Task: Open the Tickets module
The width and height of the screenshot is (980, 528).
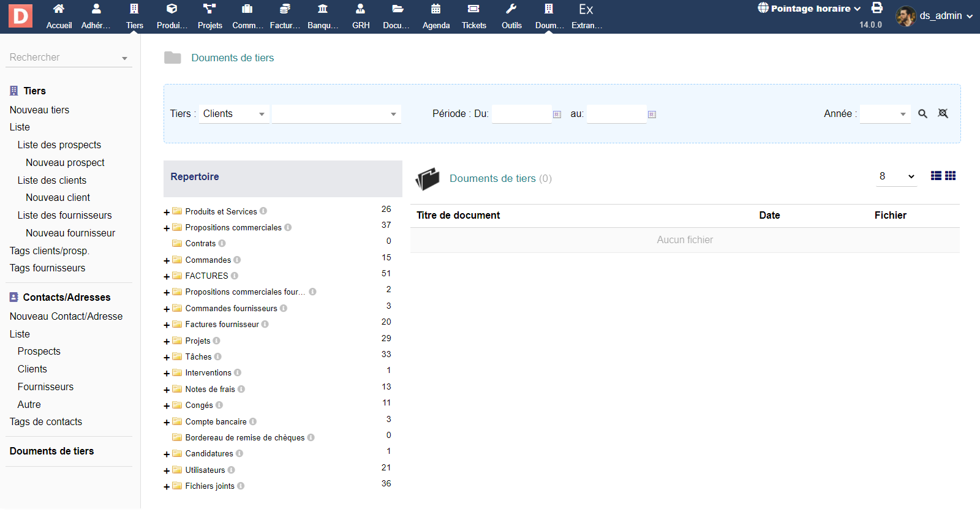Action: pyautogui.click(x=473, y=17)
